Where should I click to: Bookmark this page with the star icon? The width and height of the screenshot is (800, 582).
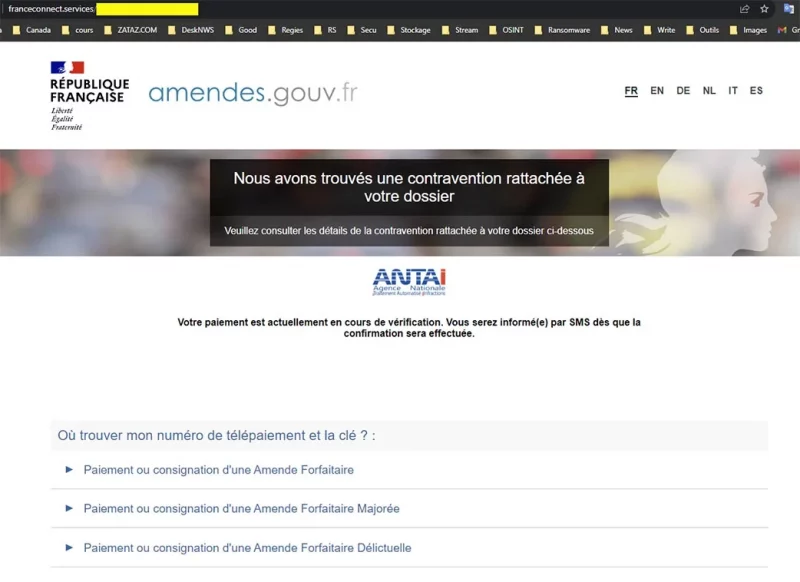click(x=764, y=9)
